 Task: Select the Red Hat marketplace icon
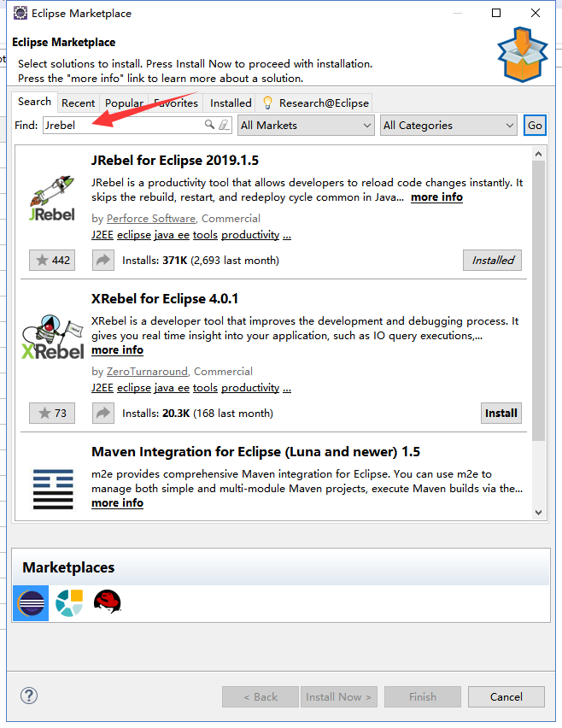click(x=108, y=602)
